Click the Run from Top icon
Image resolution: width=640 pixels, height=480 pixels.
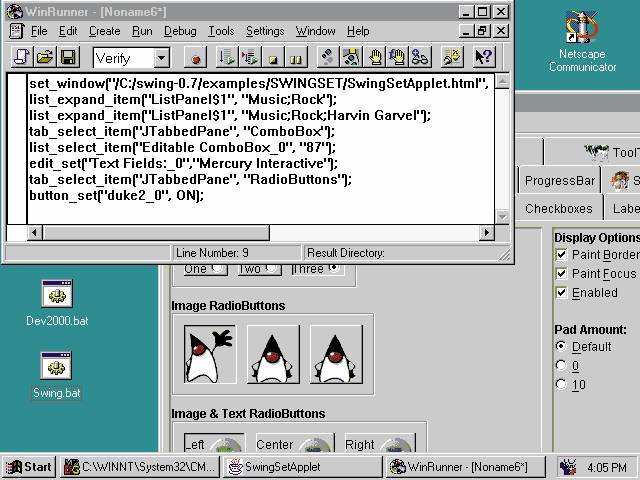(227, 58)
